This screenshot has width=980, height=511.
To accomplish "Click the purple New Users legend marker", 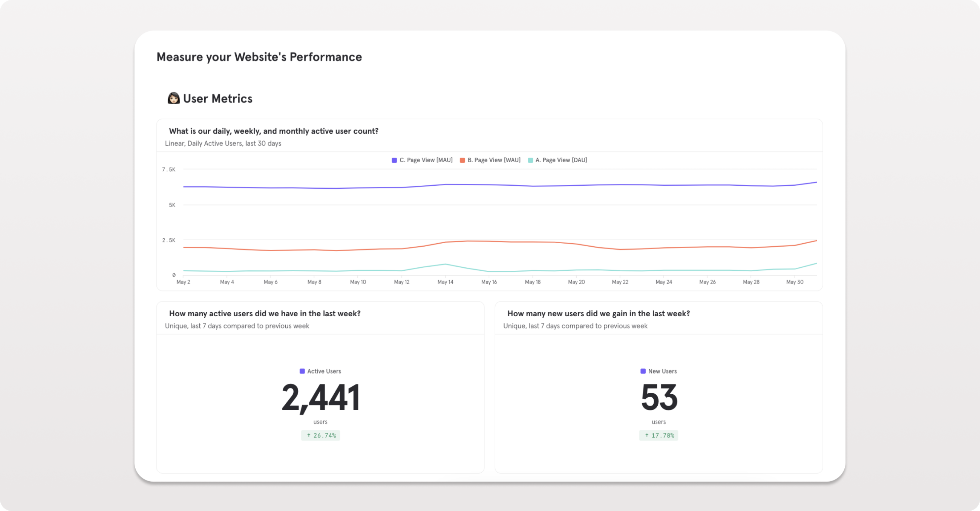I will [x=643, y=371].
